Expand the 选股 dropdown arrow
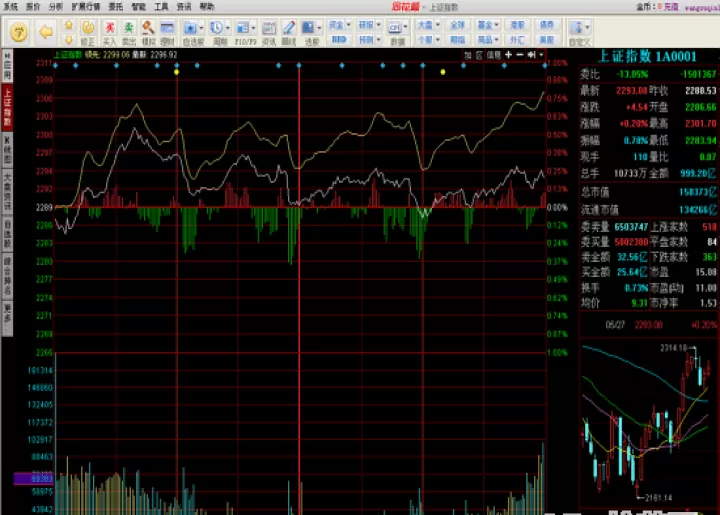Viewport: 720px width, 515px height. click(x=319, y=28)
